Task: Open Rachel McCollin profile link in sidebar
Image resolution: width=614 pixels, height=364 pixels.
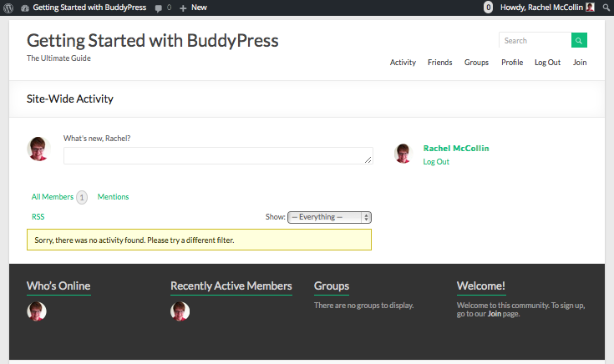Action: coord(456,149)
